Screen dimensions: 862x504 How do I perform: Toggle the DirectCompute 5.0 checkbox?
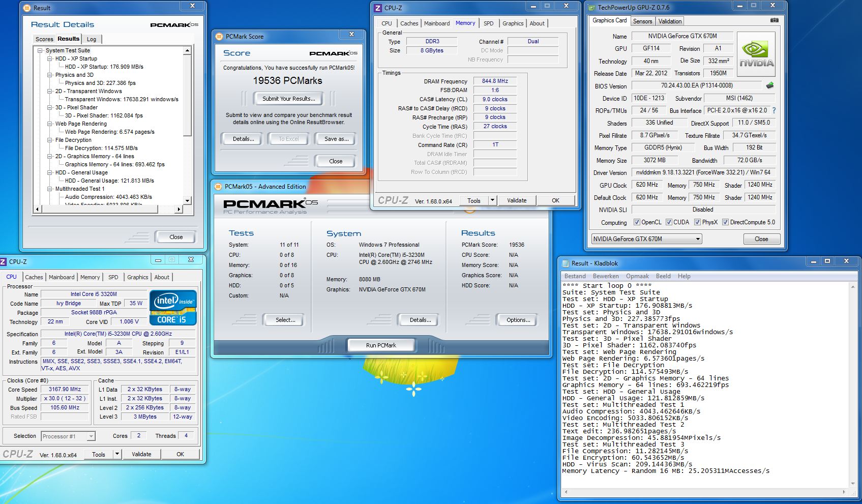(725, 222)
